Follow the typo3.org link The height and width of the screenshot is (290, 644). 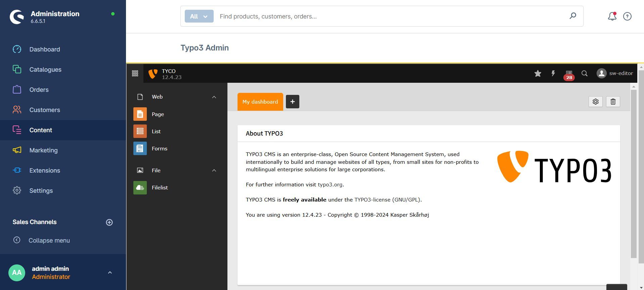[x=330, y=185]
